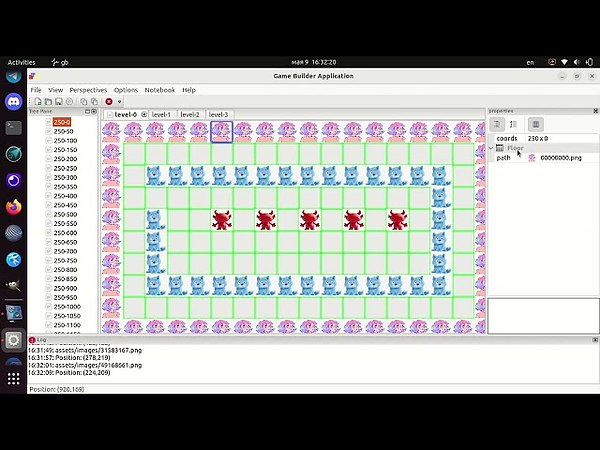Select tree item 250-100
600x450 pixels.
point(65,140)
